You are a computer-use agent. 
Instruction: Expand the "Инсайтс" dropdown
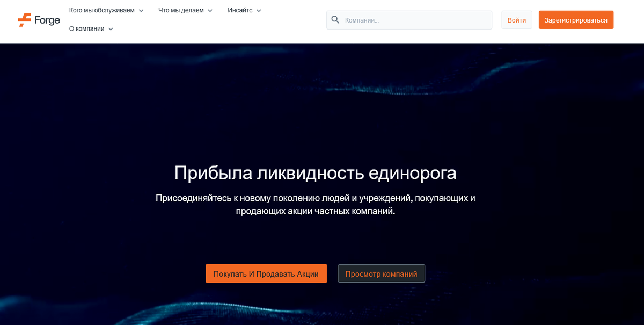(259, 10)
